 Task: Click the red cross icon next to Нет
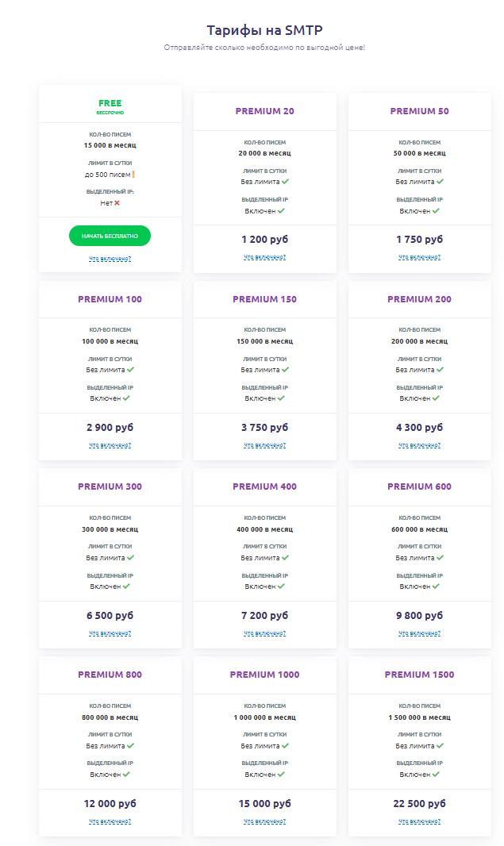point(117,203)
